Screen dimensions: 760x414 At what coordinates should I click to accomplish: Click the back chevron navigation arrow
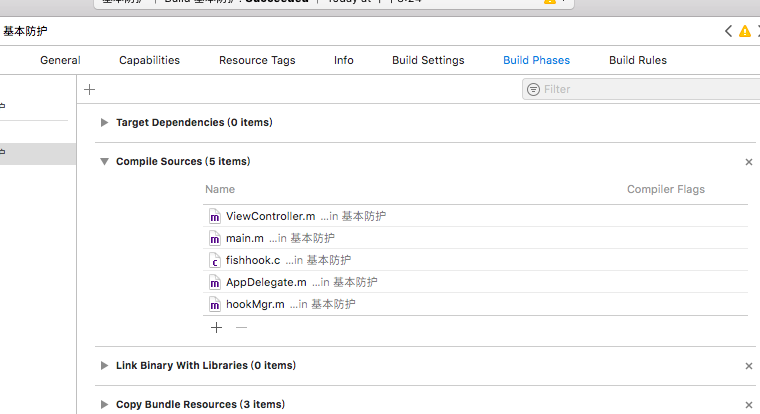coord(729,31)
